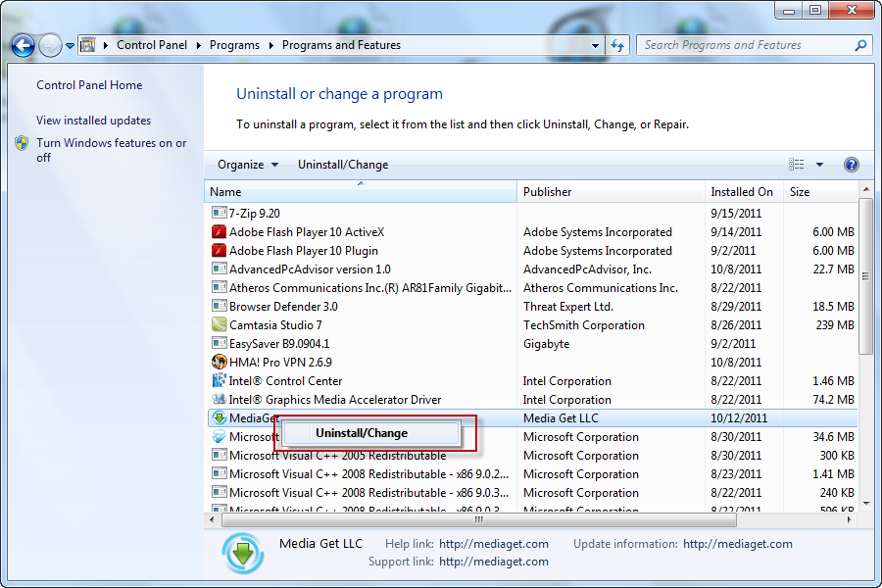Click the large MediaGet icon in details pane
This screenshot has width=882, height=588.
point(243,553)
